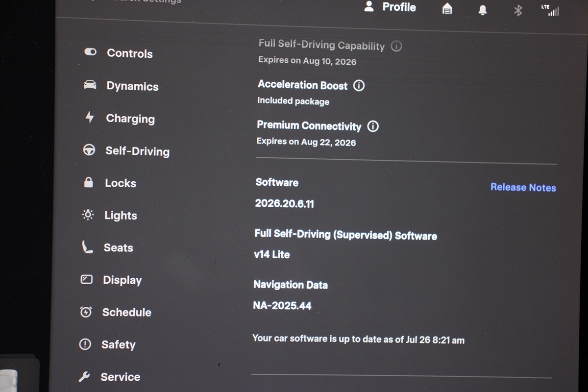The height and width of the screenshot is (392, 588).
Task: Click 'Expires on Aug 22, 2026' text
Action: click(306, 142)
